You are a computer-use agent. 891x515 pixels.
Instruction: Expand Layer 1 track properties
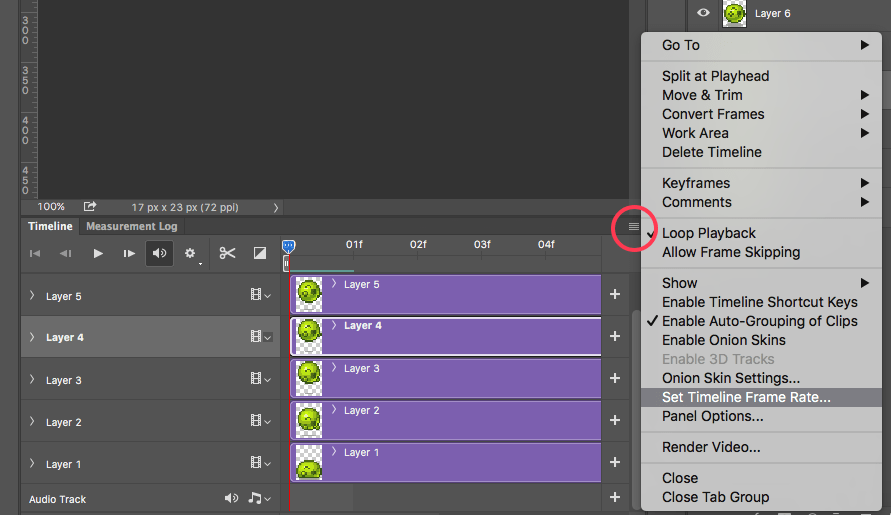click(32, 463)
